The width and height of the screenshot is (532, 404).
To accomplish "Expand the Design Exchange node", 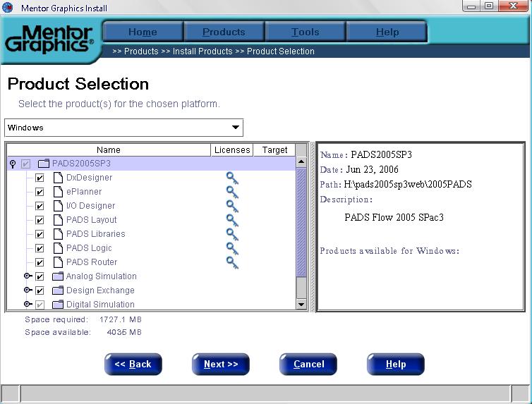I will tap(28, 290).
